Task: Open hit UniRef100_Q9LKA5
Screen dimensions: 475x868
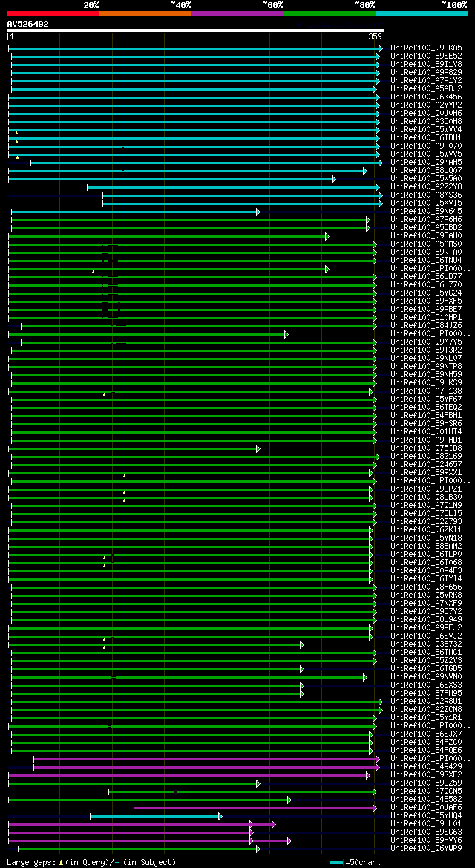Action: point(426,48)
